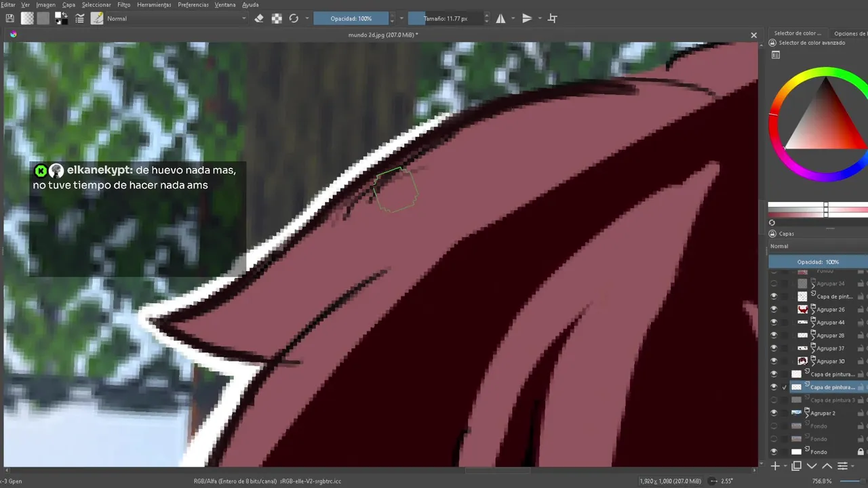Open color selector settings list icon
This screenshot has height=488, width=868.
point(776,56)
